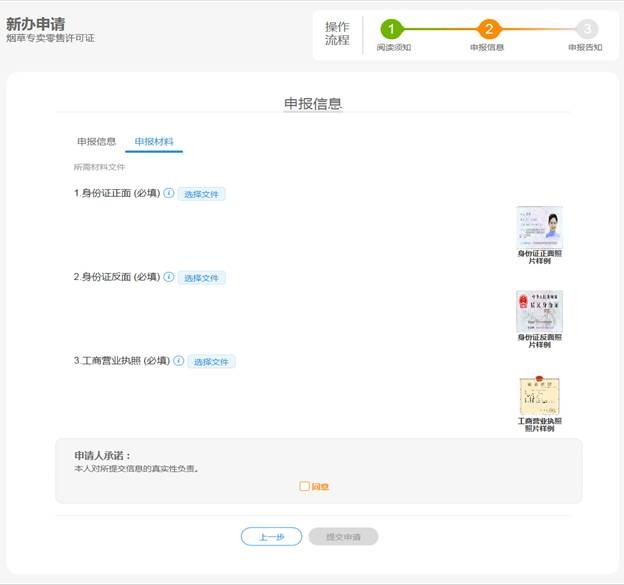View the 工商营业执照 sample photo thumbnail
Viewport: 624px width, 585px height.
[539, 396]
